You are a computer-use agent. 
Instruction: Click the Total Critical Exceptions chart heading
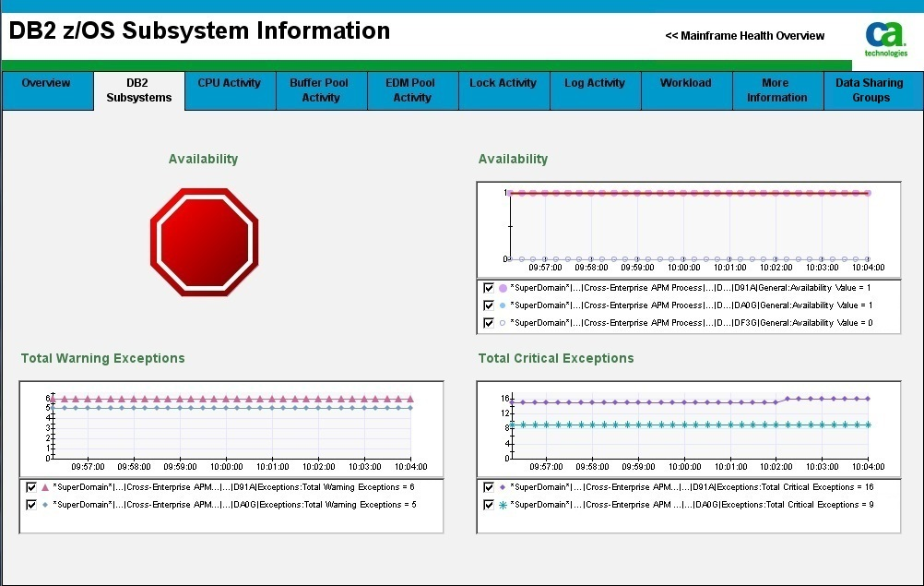coord(556,358)
